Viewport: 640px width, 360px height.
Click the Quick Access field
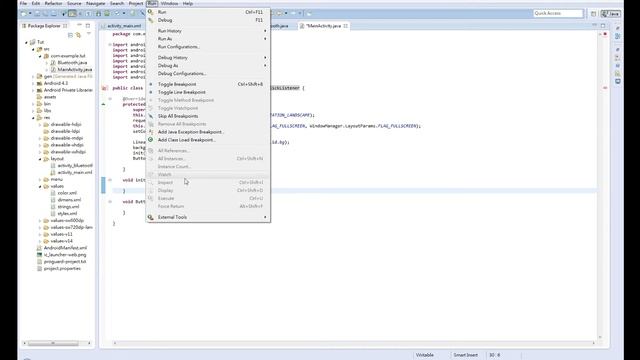tap(558, 13)
